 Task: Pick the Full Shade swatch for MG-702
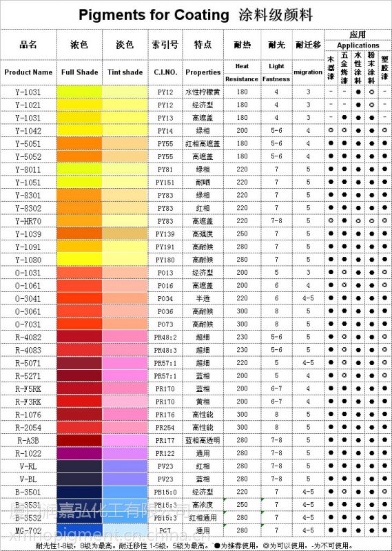(x=79, y=530)
